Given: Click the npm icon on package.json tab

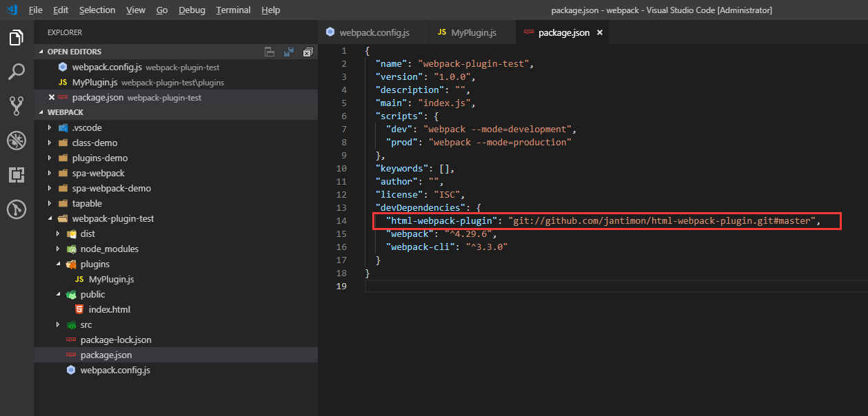Looking at the screenshot, I should click(x=529, y=32).
